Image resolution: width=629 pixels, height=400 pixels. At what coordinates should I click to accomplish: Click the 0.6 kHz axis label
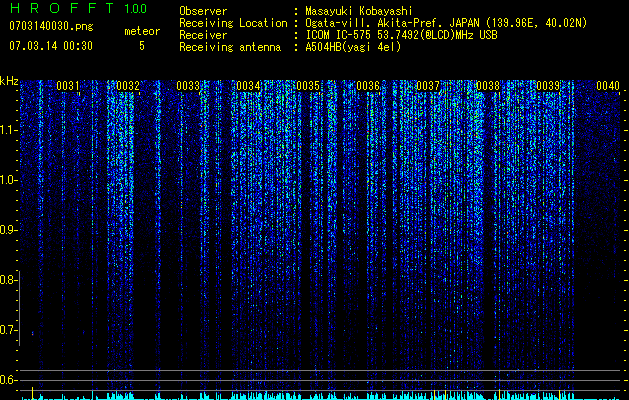(8, 380)
